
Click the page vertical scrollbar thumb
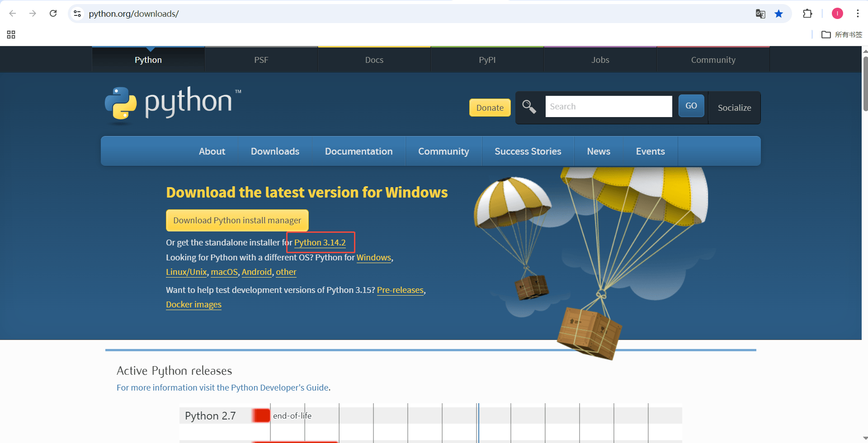pos(865,84)
